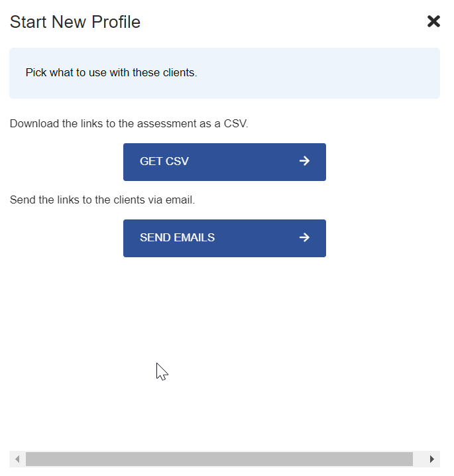Image resolution: width=454 pixels, height=476 pixels.
Task: Click the 'SEND EMAILS' label text
Action: (x=177, y=238)
